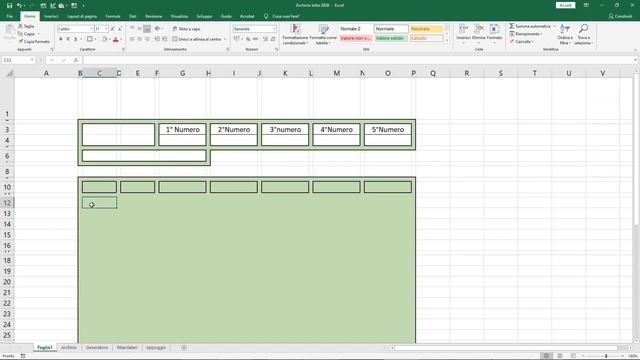Image resolution: width=640 pixels, height=360 pixels.
Task: Toggle align right
Action: coord(147,39)
